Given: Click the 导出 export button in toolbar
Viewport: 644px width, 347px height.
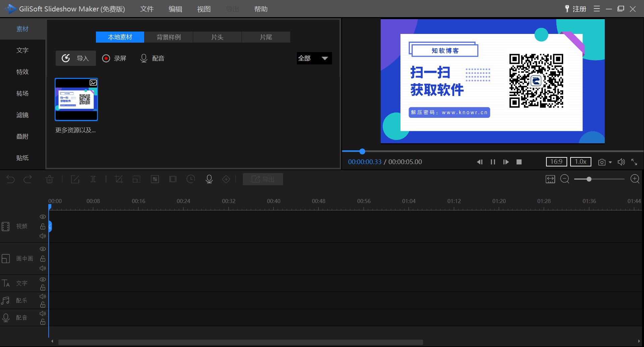Looking at the screenshot, I should click(263, 179).
